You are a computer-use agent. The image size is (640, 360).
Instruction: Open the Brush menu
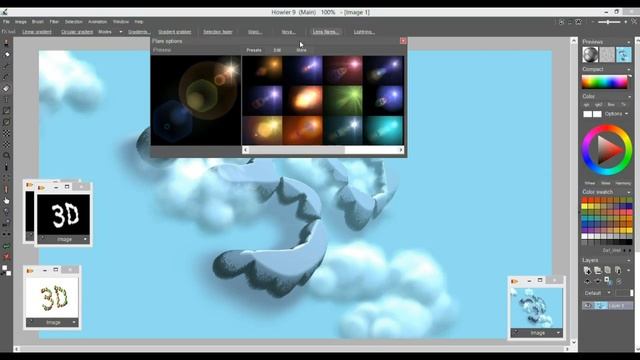[38, 22]
